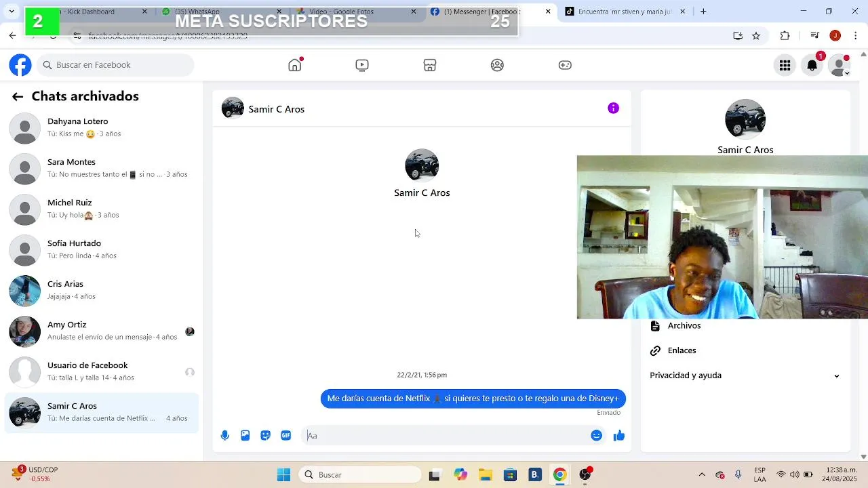Viewport: 868px width, 488px height.
Task: Switch to the WhatsApp browser tab
Action: [220, 12]
